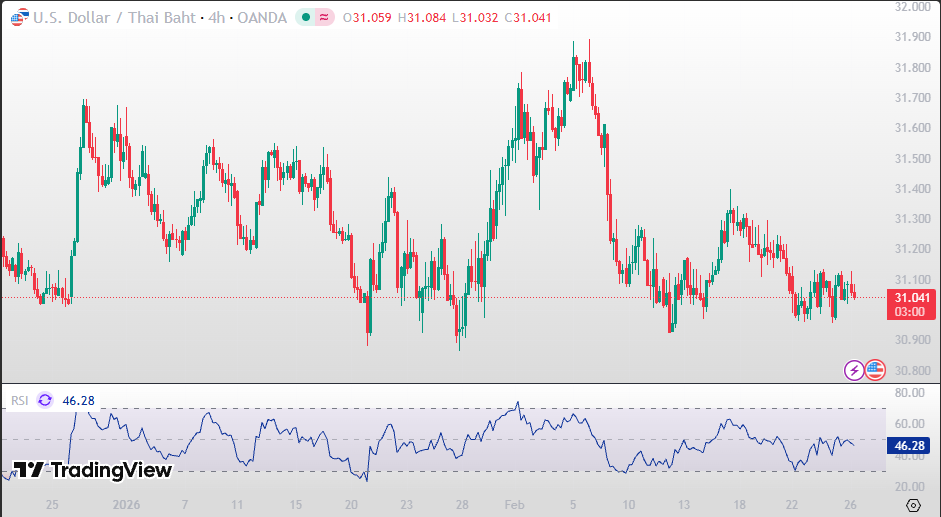The height and width of the screenshot is (517, 941).
Task: Click the purple RSI indicator refresh icon
Action: 45,400
